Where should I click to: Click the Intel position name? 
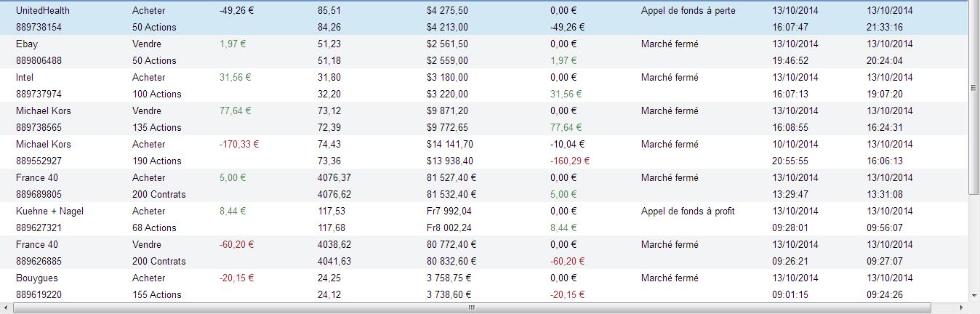coord(25,78)
